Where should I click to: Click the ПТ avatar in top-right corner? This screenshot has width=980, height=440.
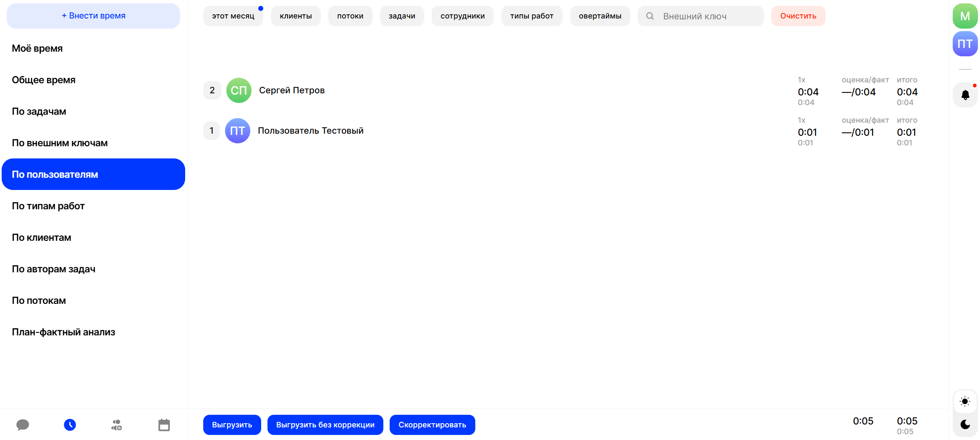(965, 44)
